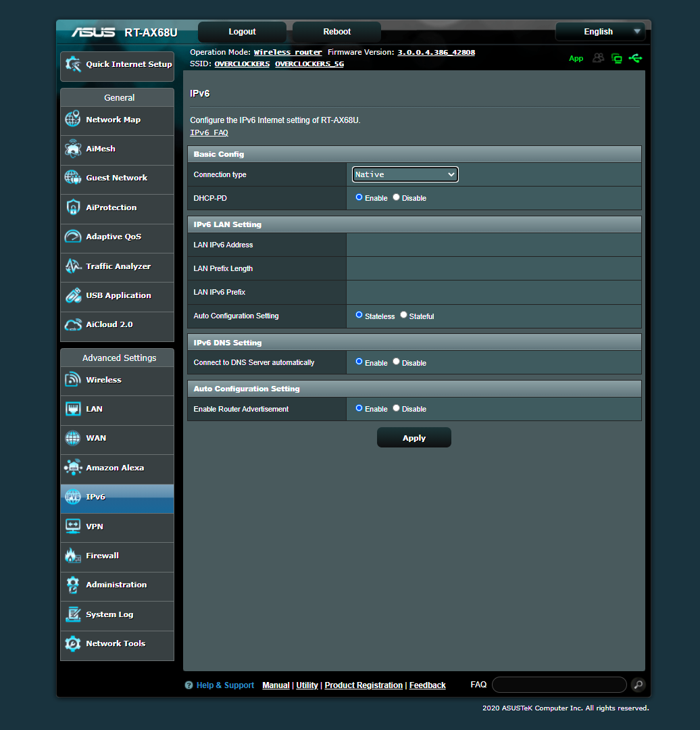Enable Connect to DNS Server automatically
Image resolution: width=700 pixels, height=730 pixels.
pyautogui.click(x=359, y=362)
